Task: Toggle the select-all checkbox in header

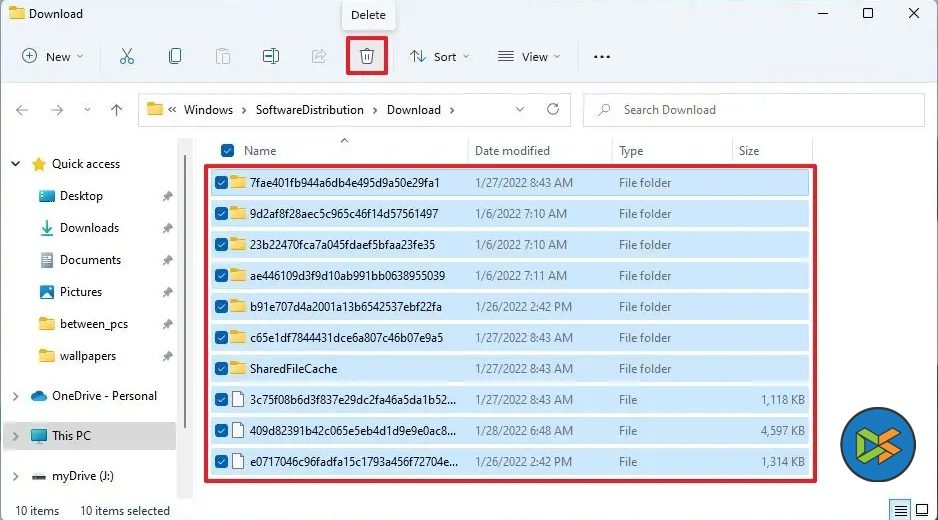Action: click(226, 151)
